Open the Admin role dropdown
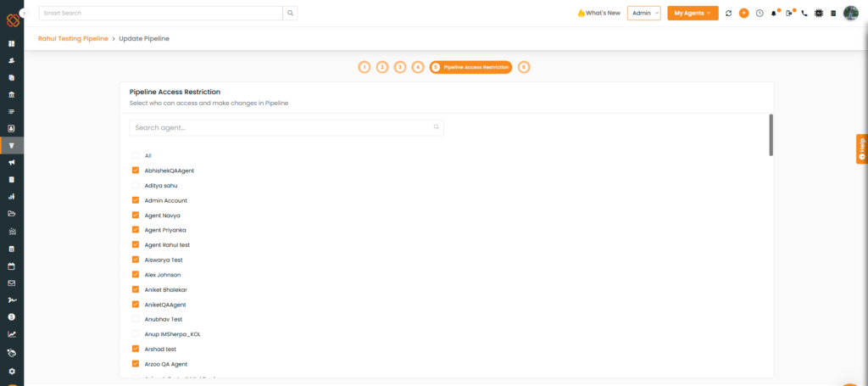Viewport: 868px width, 386px height. [643, 14]
